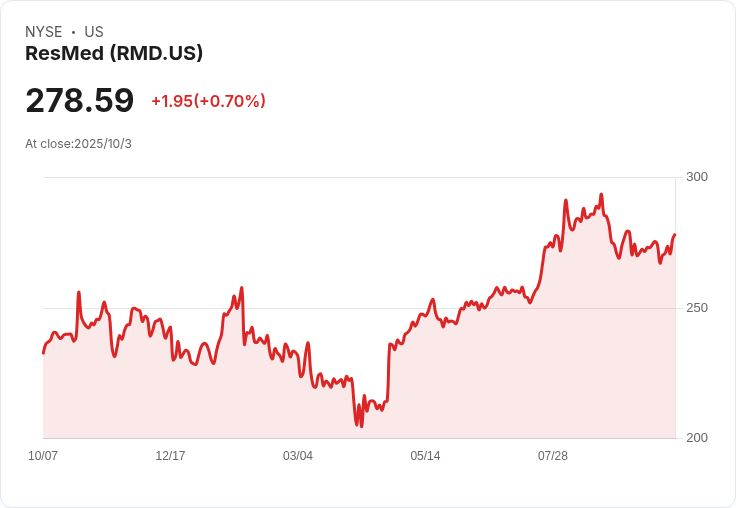The width and height of the screenshot is (736, 508).
Task: Click the +1.95(+0.70%) price change
Action: click(x=208, y=101)
